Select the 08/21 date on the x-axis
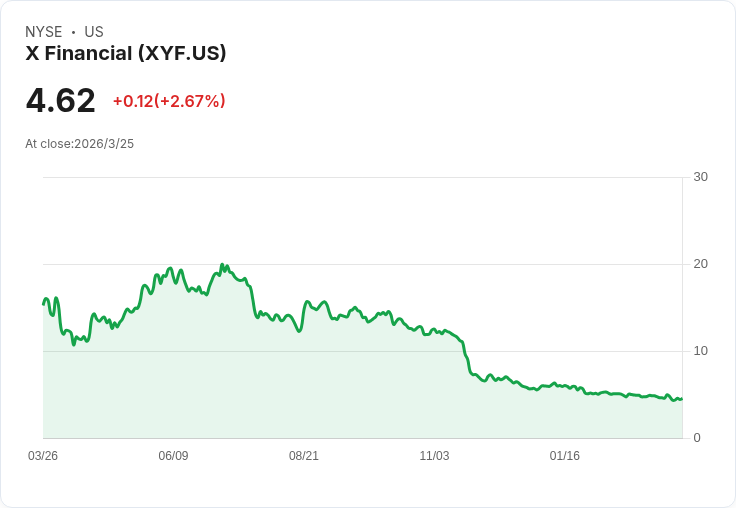Viewport: 736px width, 508px height. [x=304, y=456]
